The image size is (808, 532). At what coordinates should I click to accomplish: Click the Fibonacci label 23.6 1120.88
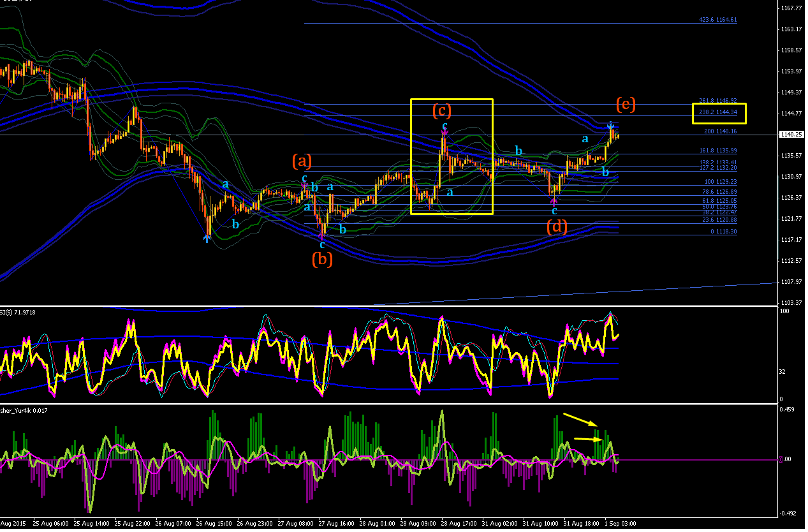(719, 219)
